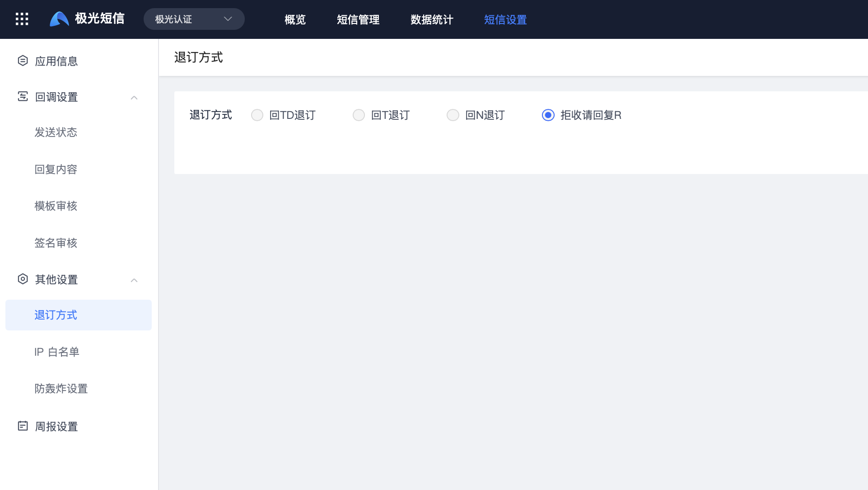The width and height of the screenshot is (868, 490).
Task: Click the 其他设置 gear icon
Action: tap(23, 279)
